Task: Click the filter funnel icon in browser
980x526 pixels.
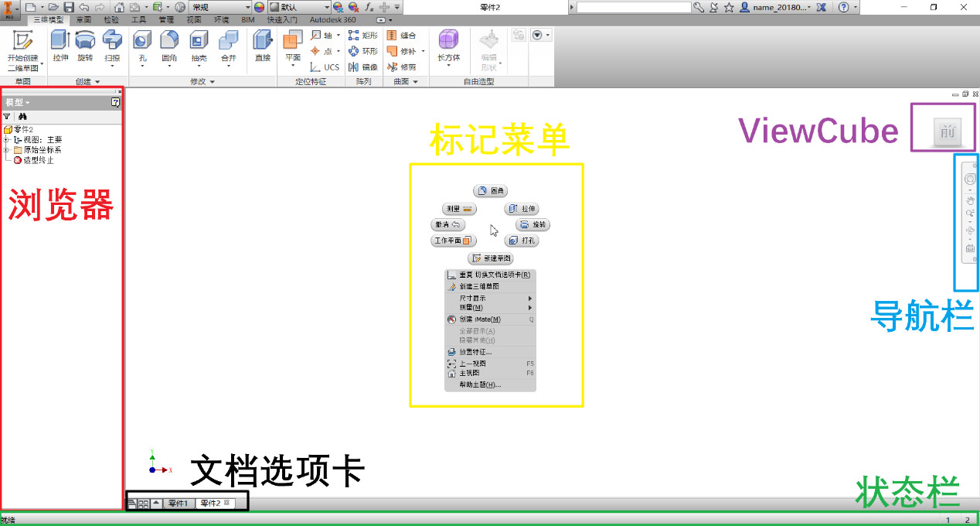Action: [7, 116]
